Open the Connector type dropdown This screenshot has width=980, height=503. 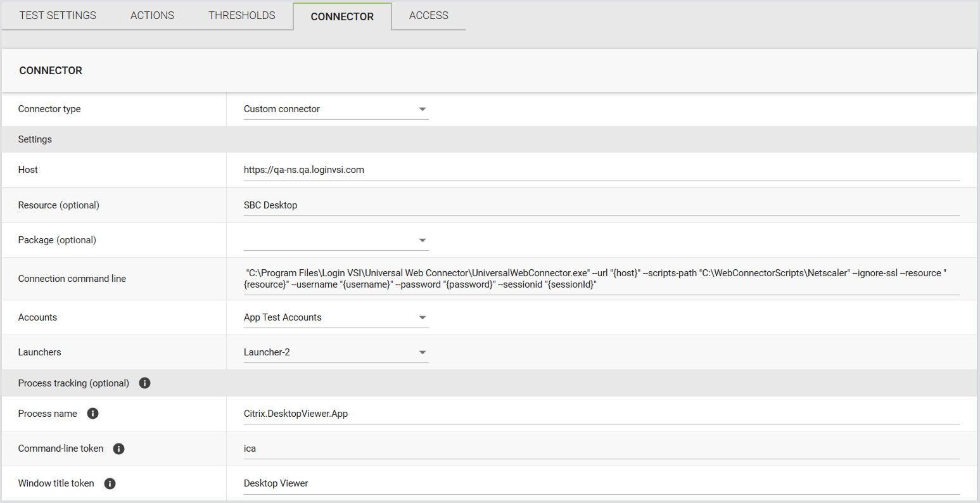pyautogui.click(x=336, y=109)
